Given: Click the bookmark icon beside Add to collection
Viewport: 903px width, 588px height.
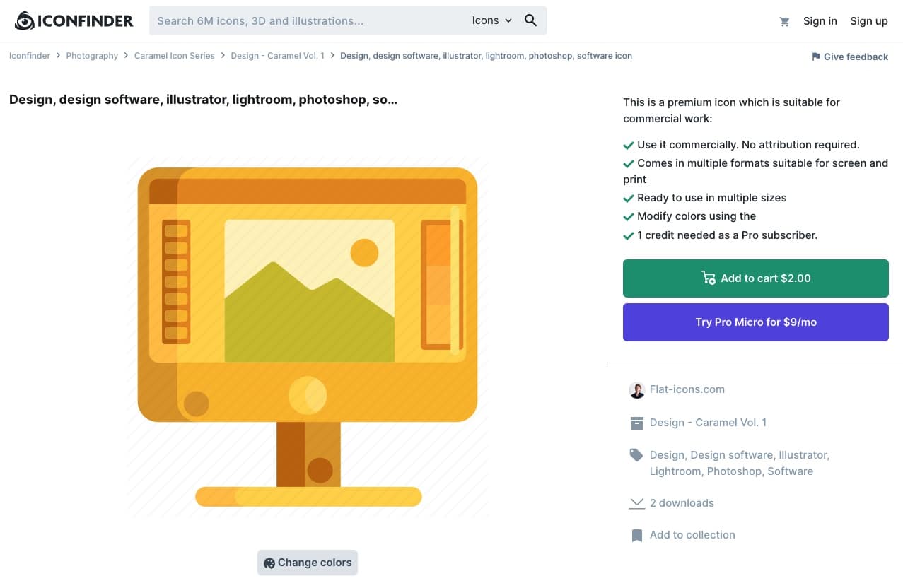Looking at the screenshot, I should tap(636, 536).
